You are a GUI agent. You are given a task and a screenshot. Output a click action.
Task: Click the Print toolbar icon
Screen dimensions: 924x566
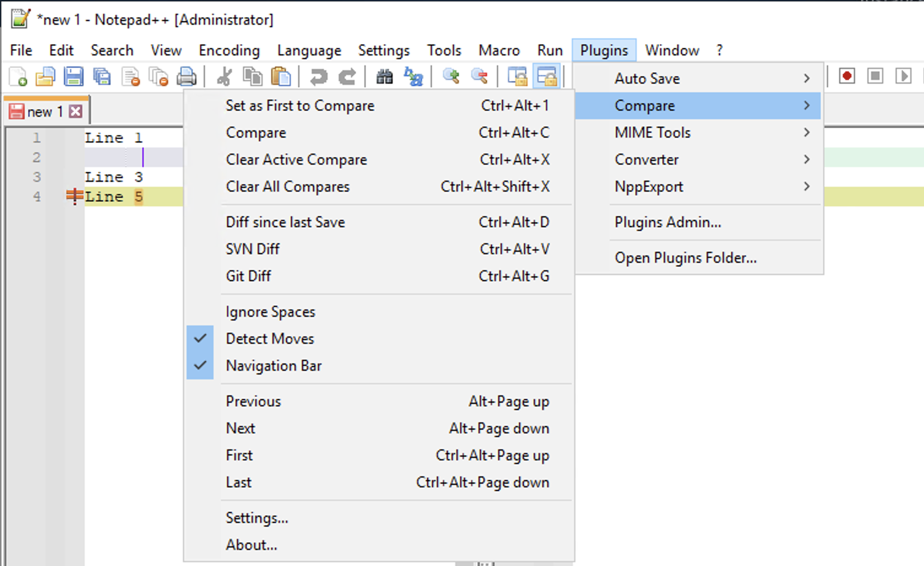coord(187,76)
